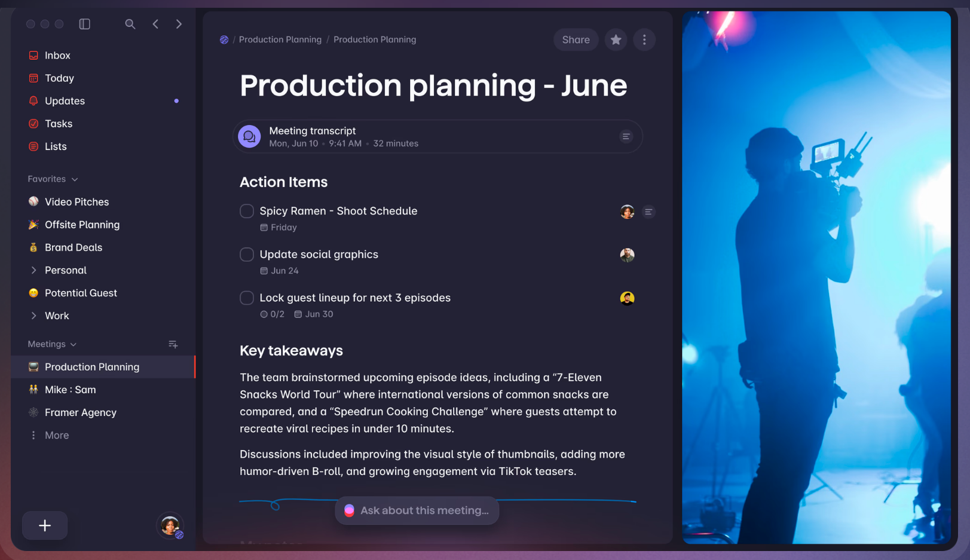Click the new meeting list icon beside Meetings

click(173, 344)
